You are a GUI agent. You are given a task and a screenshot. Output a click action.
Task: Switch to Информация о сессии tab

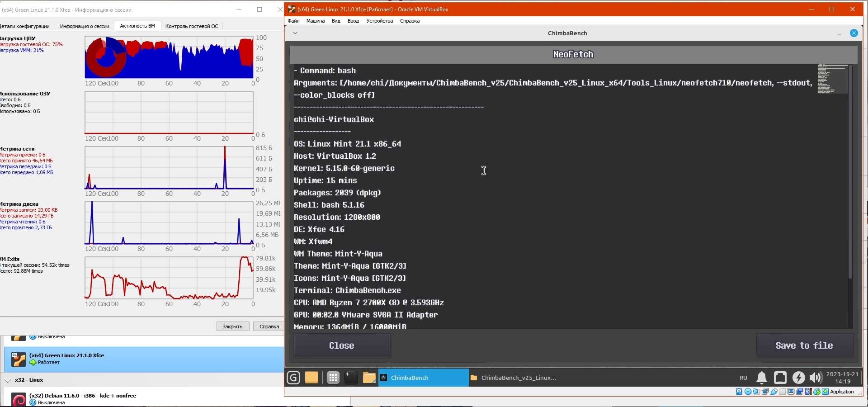click(85, 26)
